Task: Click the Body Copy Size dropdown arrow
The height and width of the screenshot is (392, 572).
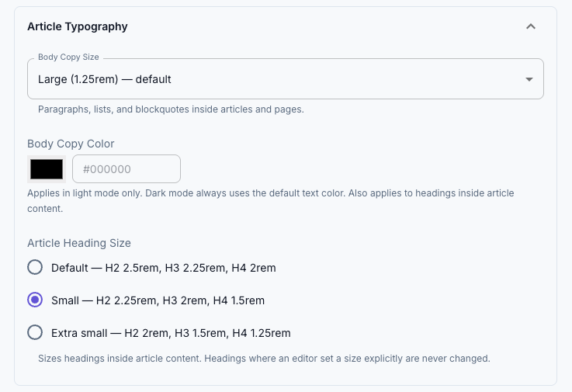Action: tap(529, 79)
